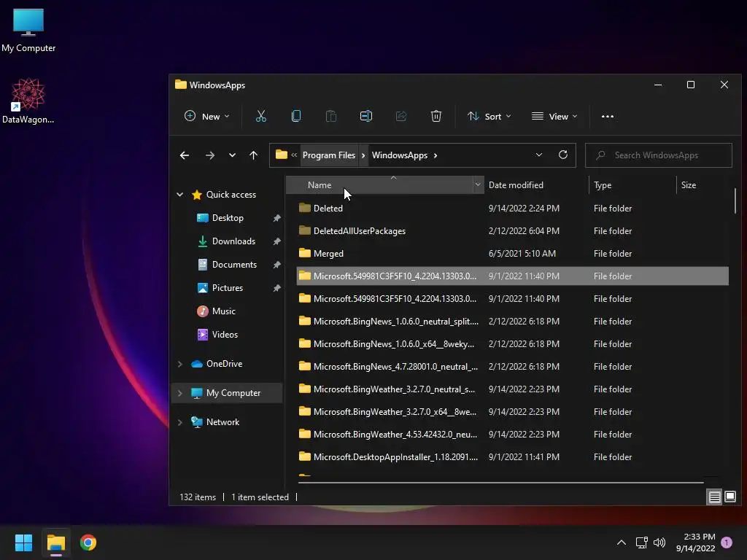Expand the address bar history dropdown

pos(539,155)
